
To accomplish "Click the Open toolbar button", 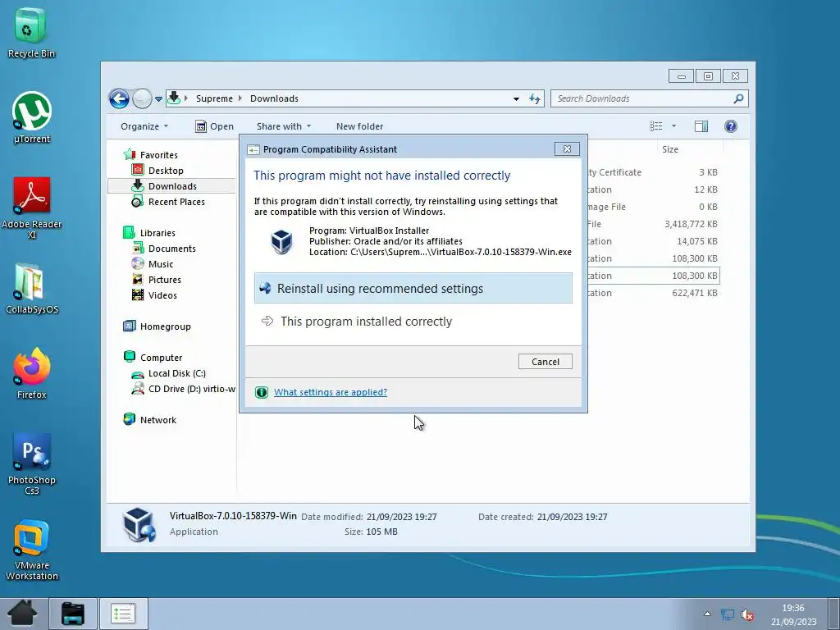I will tap(214, 126).
